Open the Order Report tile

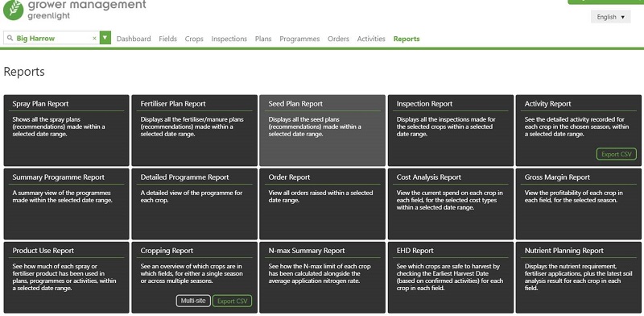click(x=323, y=204)
